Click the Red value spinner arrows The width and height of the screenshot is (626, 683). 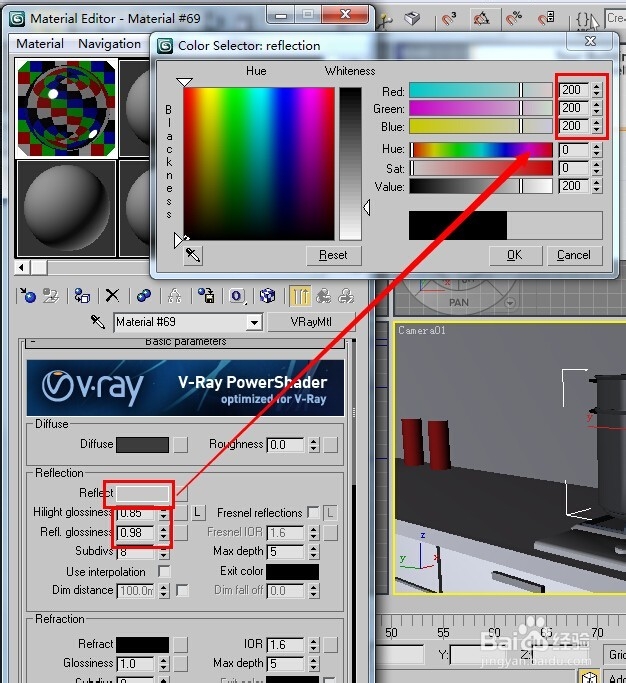point(597,90)
